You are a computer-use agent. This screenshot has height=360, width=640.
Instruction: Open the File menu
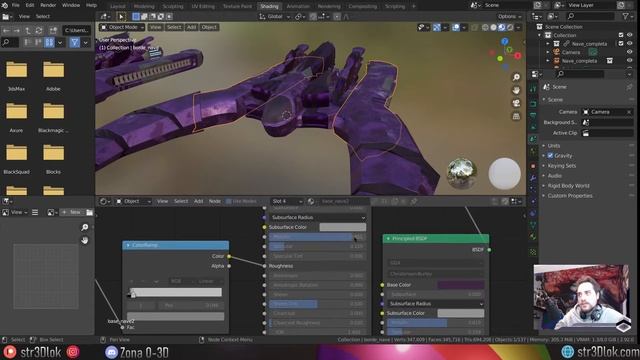(16, 5)
